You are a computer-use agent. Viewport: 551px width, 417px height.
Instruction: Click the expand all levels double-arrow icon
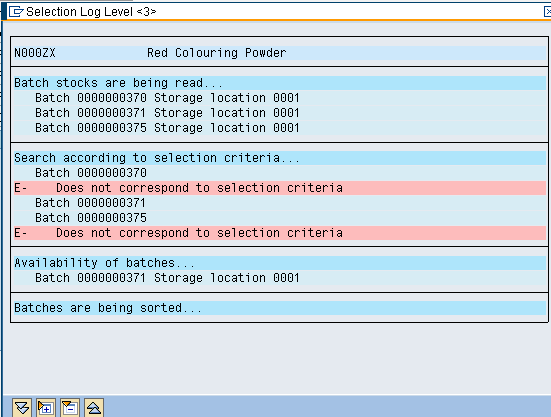coord(22,408)
